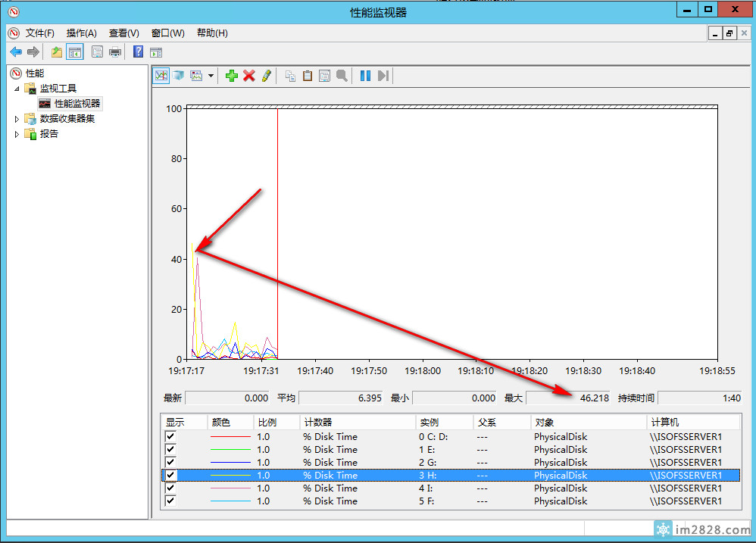Expand the 数据收集器集 tree node
756x543 pixels.
tap(17, 119)
